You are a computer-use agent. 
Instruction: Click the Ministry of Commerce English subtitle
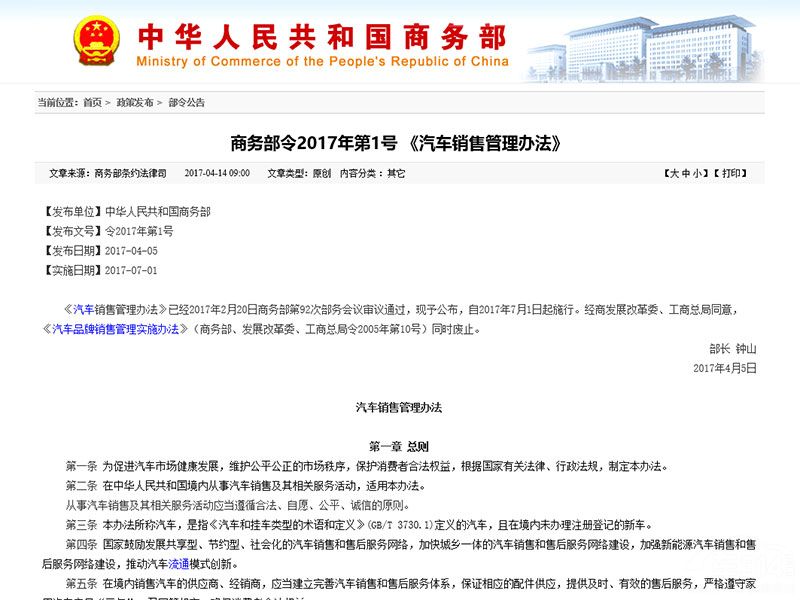pyautogui.click(x=322, y=61)
